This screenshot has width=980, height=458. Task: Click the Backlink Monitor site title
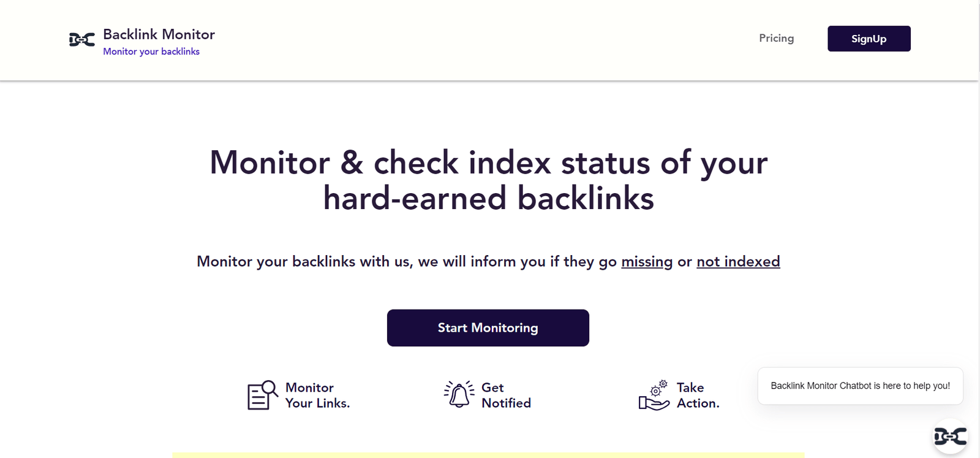coord(159,34)
